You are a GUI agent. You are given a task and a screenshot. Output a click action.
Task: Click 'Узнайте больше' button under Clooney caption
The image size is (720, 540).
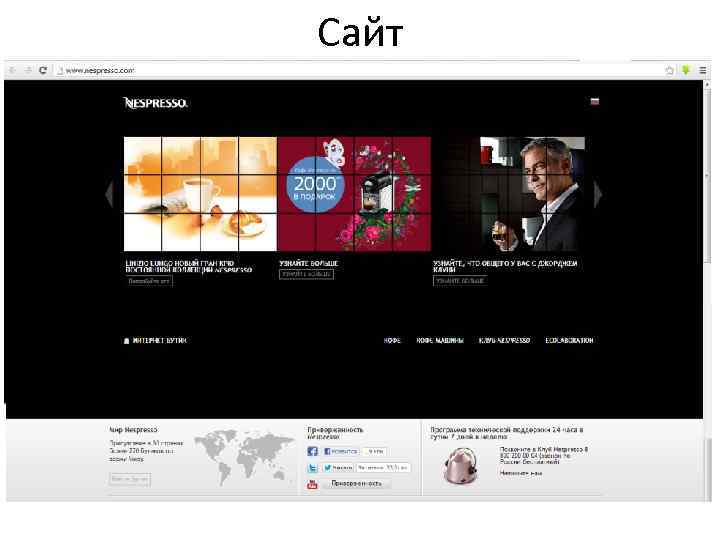point(460,281)
